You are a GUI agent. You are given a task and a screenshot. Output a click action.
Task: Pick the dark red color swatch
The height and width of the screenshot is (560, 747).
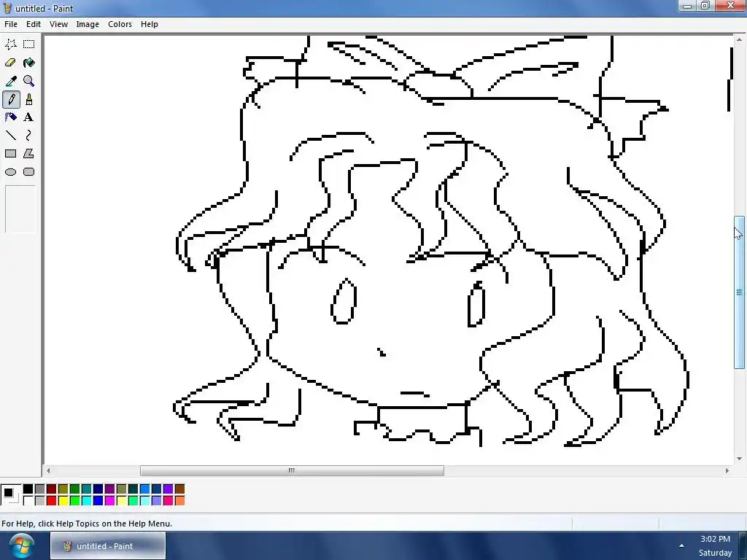52,489
